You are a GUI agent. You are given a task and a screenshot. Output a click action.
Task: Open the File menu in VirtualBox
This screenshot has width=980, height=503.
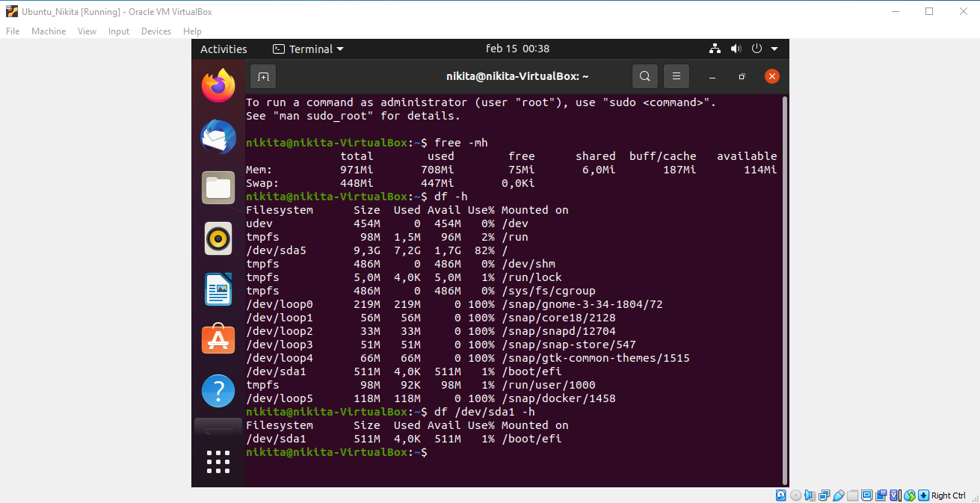[13, 31]
